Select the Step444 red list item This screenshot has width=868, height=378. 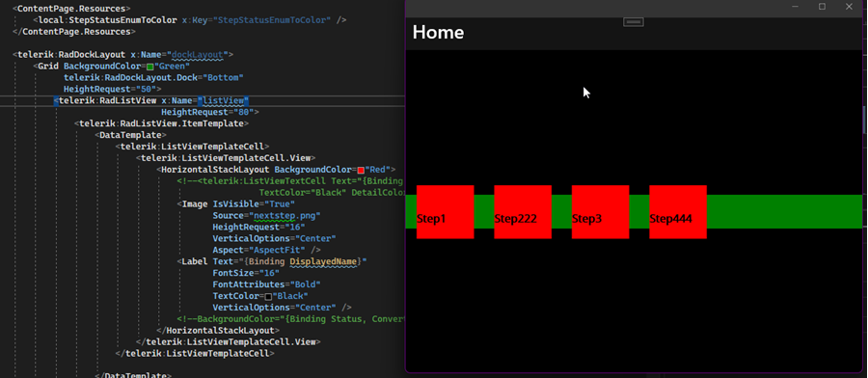coord(678,212)
